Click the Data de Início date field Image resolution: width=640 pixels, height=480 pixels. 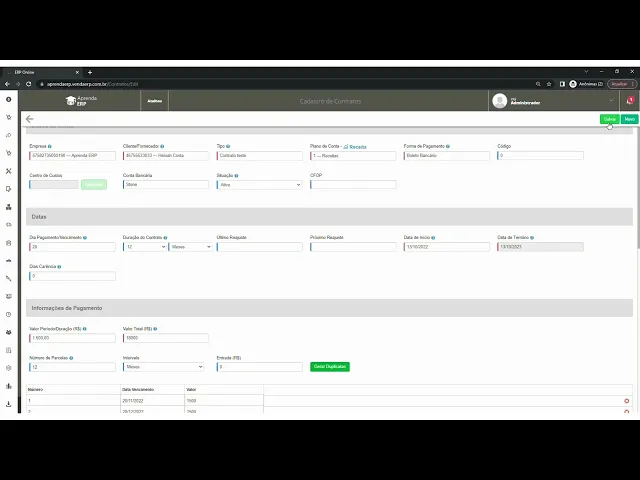447,247
